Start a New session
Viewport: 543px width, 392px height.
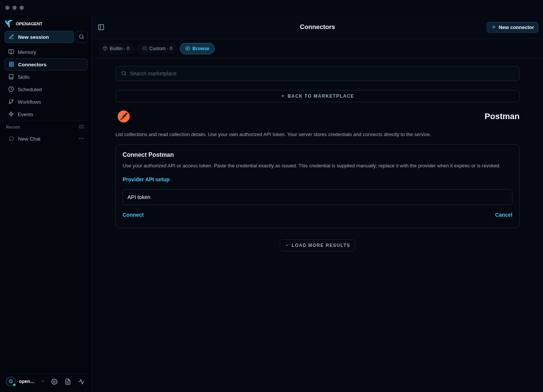pyautogui.click(x=39, y=37)
